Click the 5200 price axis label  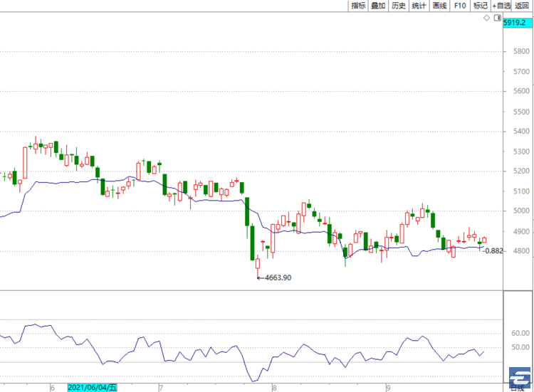521,171
